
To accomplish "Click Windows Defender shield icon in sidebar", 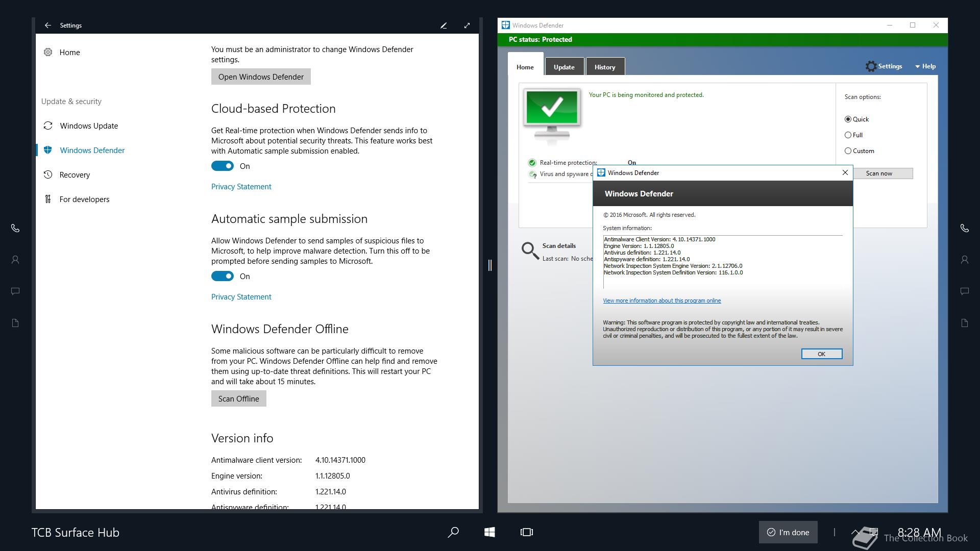I will (x=48, y=150).
